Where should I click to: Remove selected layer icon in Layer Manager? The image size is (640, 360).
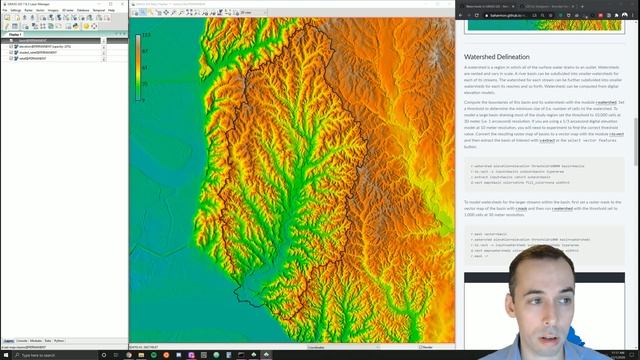pos(107,18)
